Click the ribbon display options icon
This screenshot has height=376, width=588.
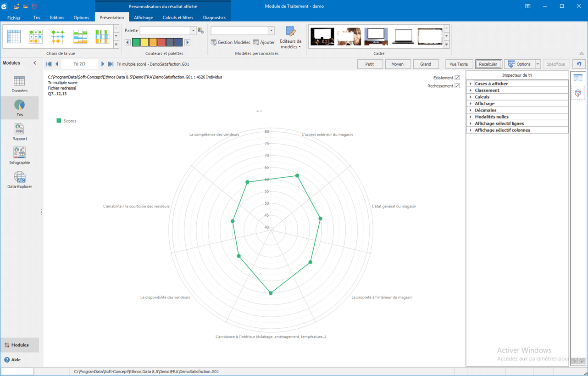[528, 6]
